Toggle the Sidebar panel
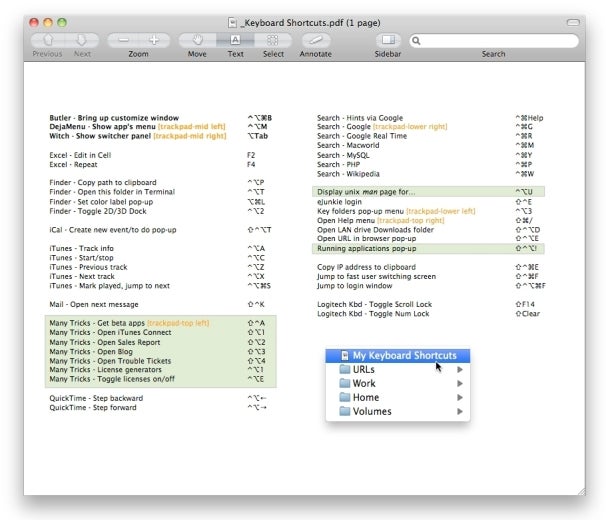Image resolution: width=606 pixels, height=520 pixels. [388, 40]
